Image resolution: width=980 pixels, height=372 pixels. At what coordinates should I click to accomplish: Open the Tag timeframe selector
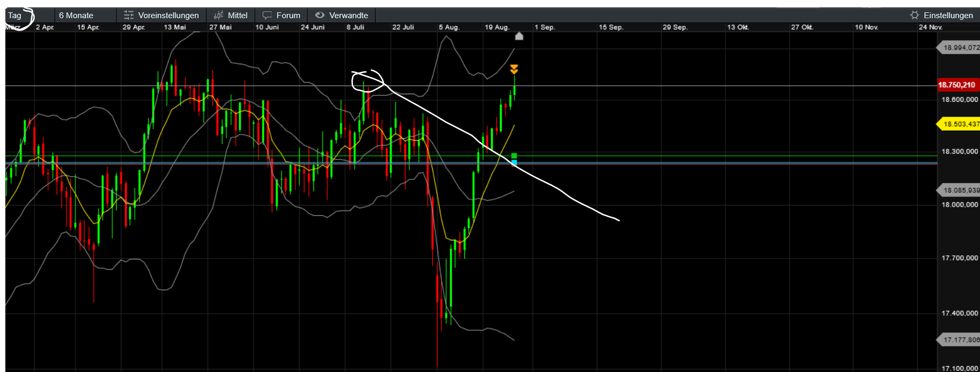[x=29, y=16]
